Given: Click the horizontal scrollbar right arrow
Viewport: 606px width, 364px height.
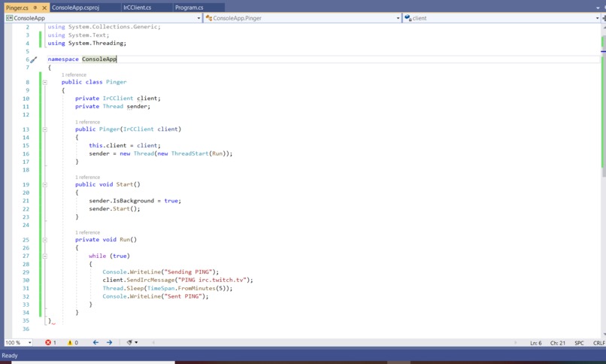Looking at the screenshot, I should [515, 343].
